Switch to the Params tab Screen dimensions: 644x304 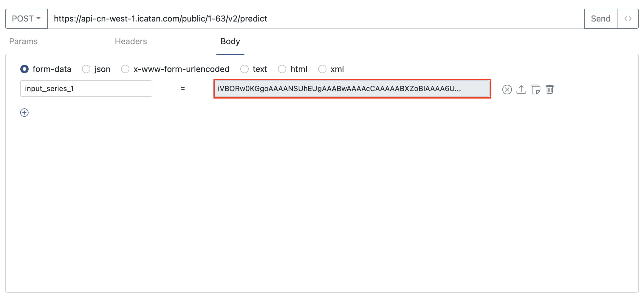[x=23, y=41]
